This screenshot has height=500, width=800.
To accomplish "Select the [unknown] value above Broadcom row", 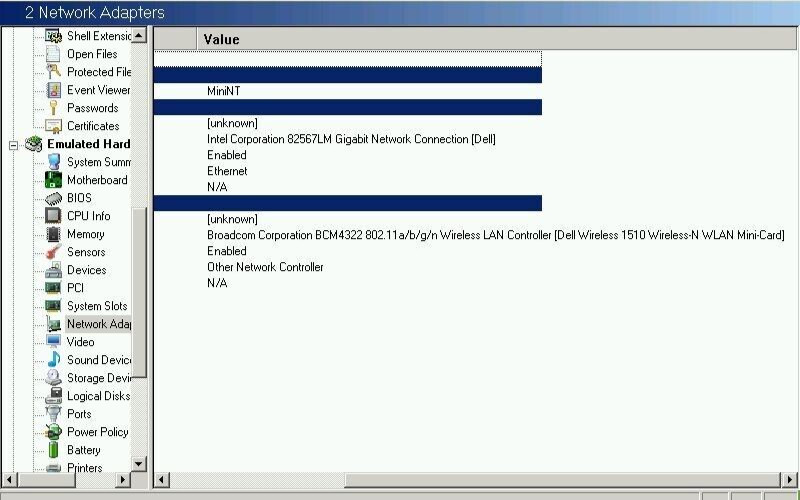I will click(x=232, y=219).
